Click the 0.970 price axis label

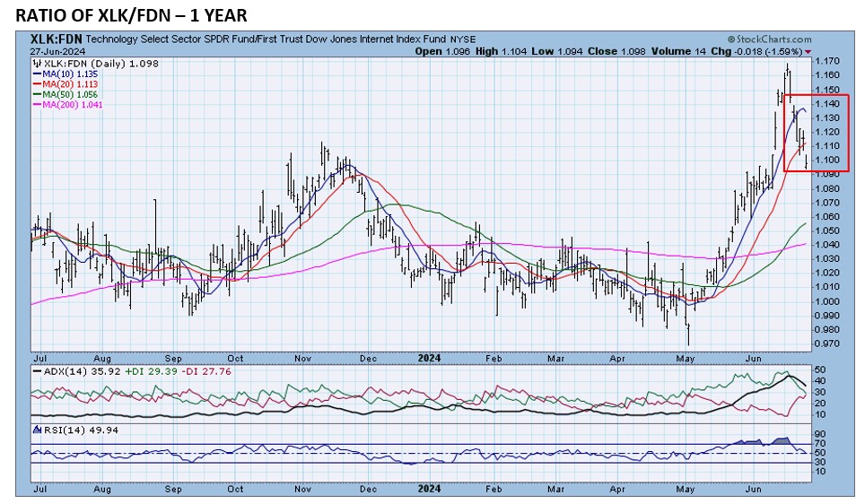828,343
